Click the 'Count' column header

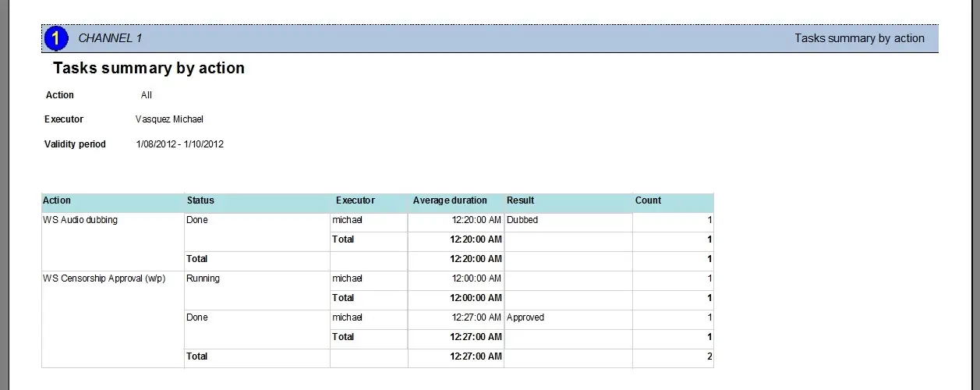tap(648, 200)
